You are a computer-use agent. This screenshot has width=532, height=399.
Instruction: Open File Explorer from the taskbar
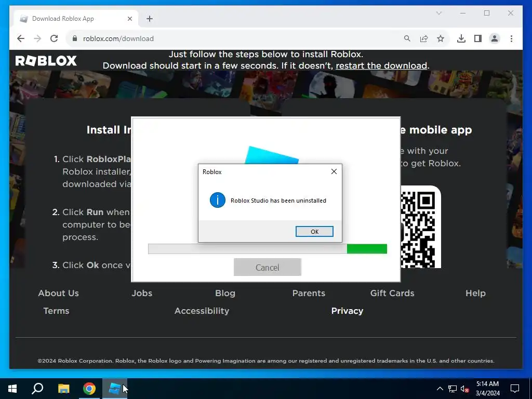[63, 389]
